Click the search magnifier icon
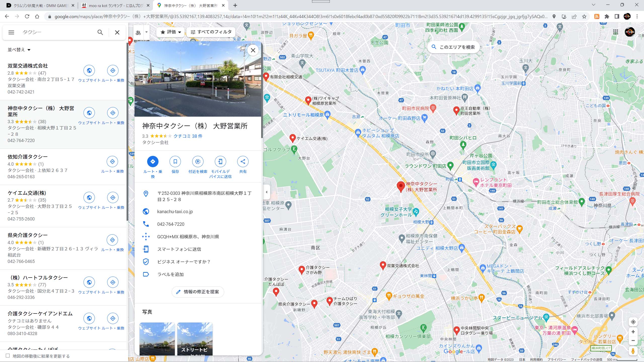This screenshot has width=644, height=362. coord(100,32)
